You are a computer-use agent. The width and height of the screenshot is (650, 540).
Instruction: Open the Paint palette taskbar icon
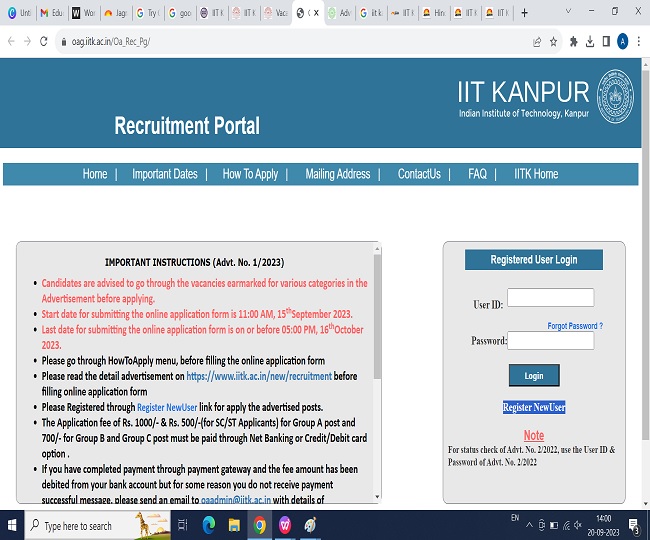coord(310,525)
